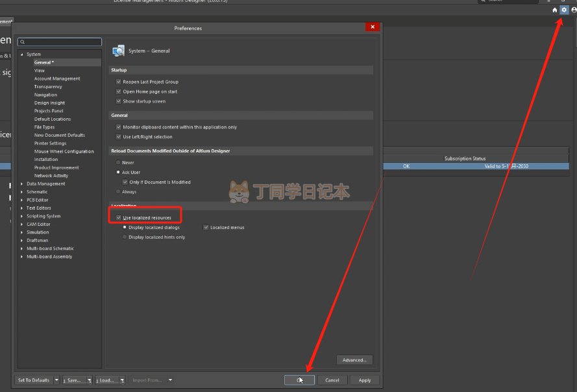Select the Never reload option
Screen dimensions: 577x392
(x=118, y=162)
